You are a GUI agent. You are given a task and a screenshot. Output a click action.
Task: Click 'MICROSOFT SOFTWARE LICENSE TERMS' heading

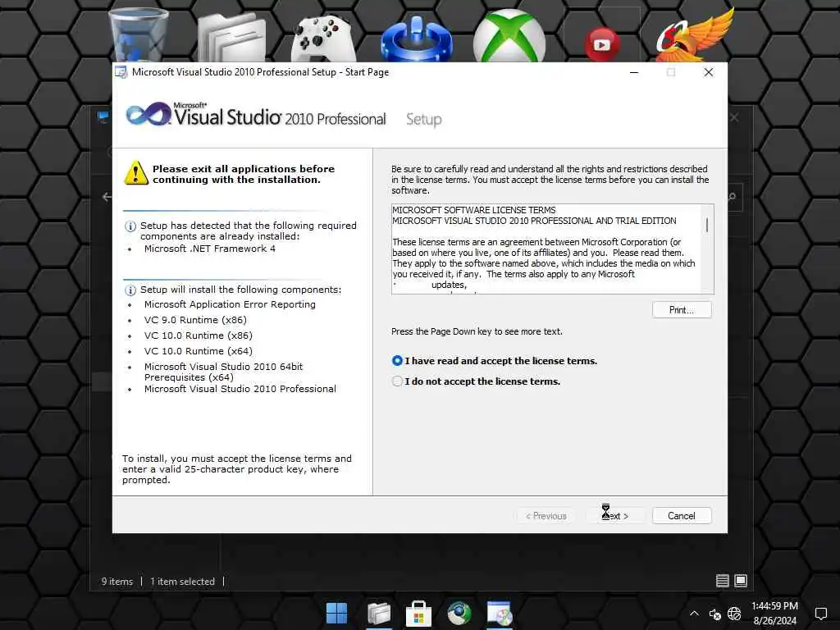click(x=473, y=210)
